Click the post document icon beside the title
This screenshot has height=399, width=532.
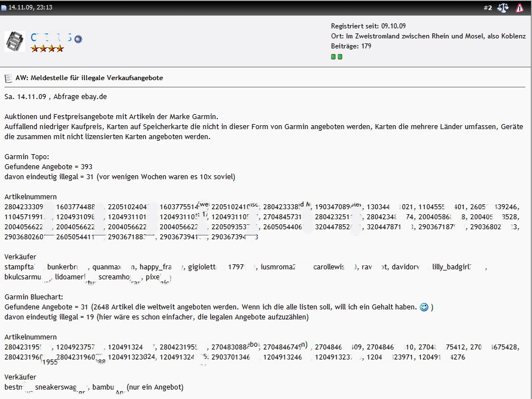8,78
